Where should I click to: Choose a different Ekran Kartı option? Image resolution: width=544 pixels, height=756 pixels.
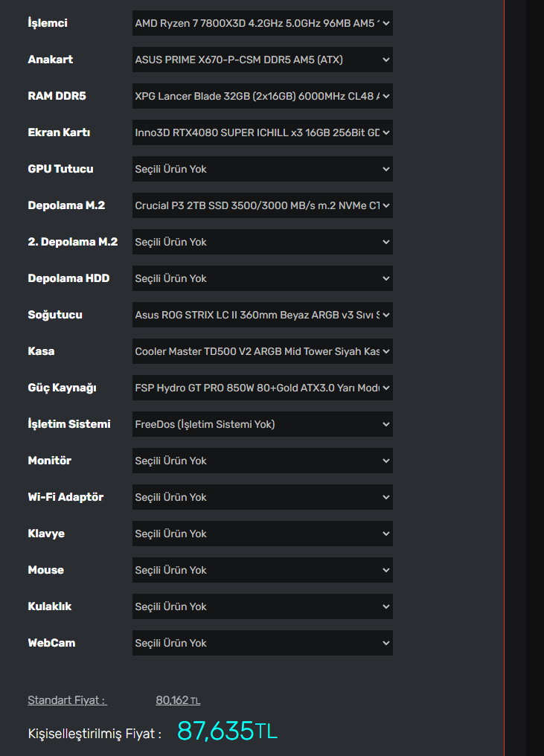coord(262,132)
